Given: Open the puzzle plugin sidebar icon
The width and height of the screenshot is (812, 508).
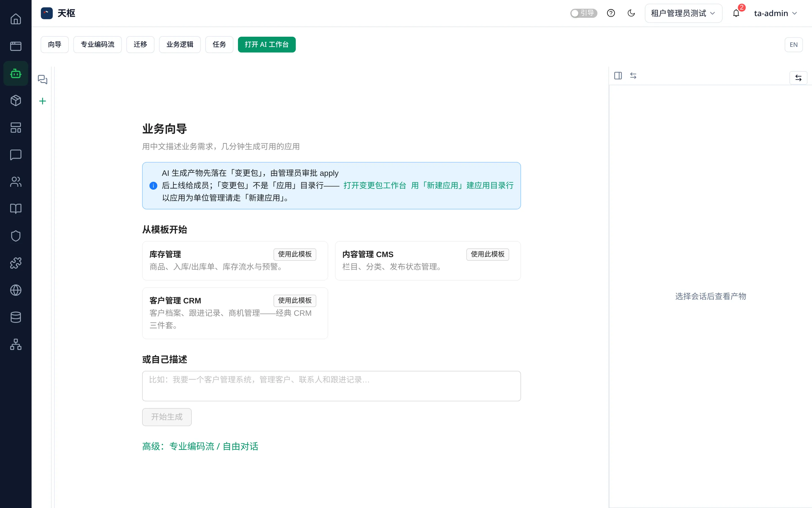Looking at the screenshot, I should (x=16, y=263).
